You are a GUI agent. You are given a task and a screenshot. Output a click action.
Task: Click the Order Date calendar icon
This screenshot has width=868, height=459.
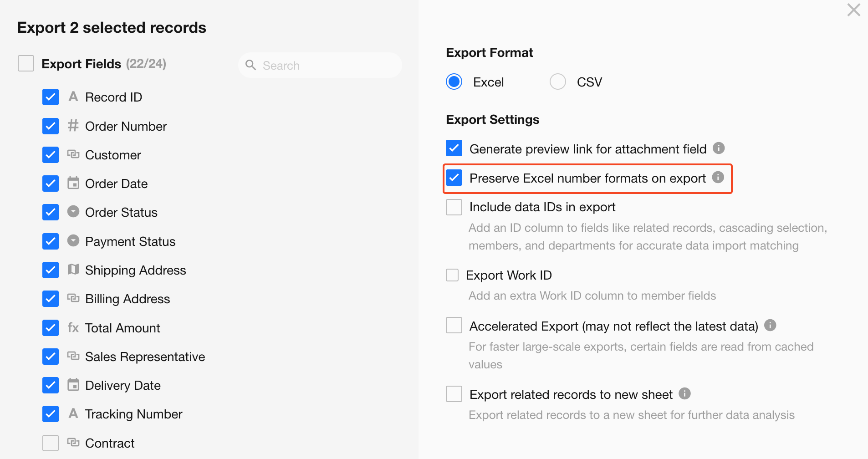click(73, 183)
